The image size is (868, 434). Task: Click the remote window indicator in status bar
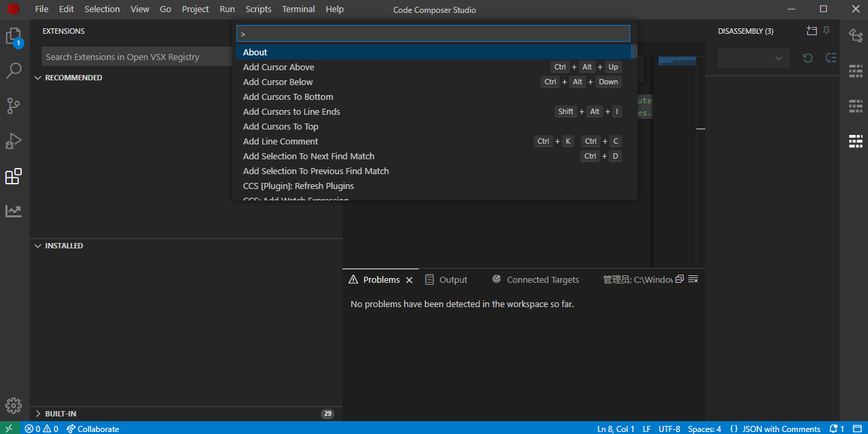point(9,429)
